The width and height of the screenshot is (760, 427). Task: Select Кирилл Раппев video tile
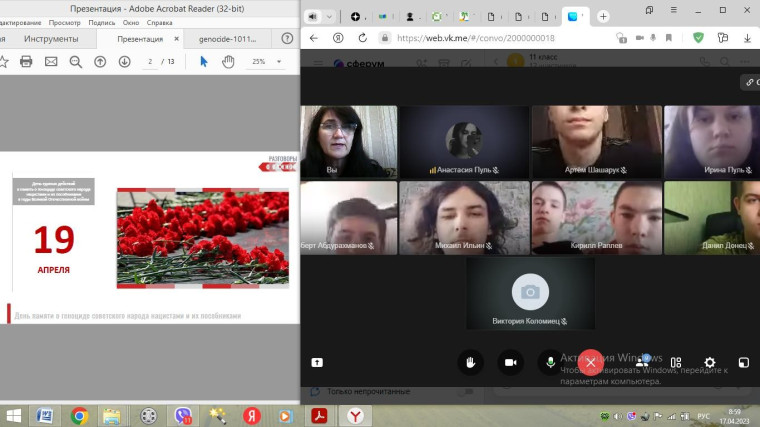tap(597, 218)
